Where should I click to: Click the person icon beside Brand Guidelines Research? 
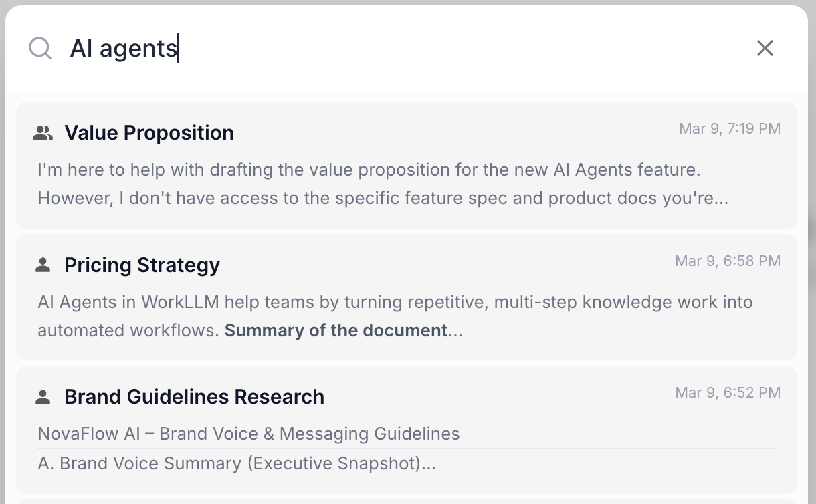tap(43, 397)
